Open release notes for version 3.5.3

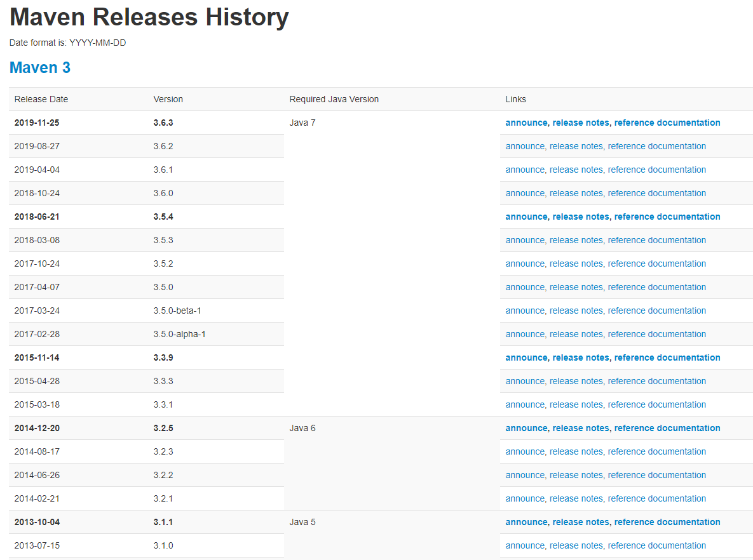576,241
